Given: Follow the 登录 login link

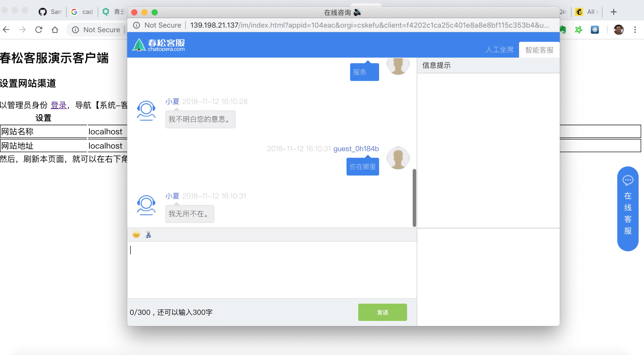Looking at the screenshot, I should (59, 105).
